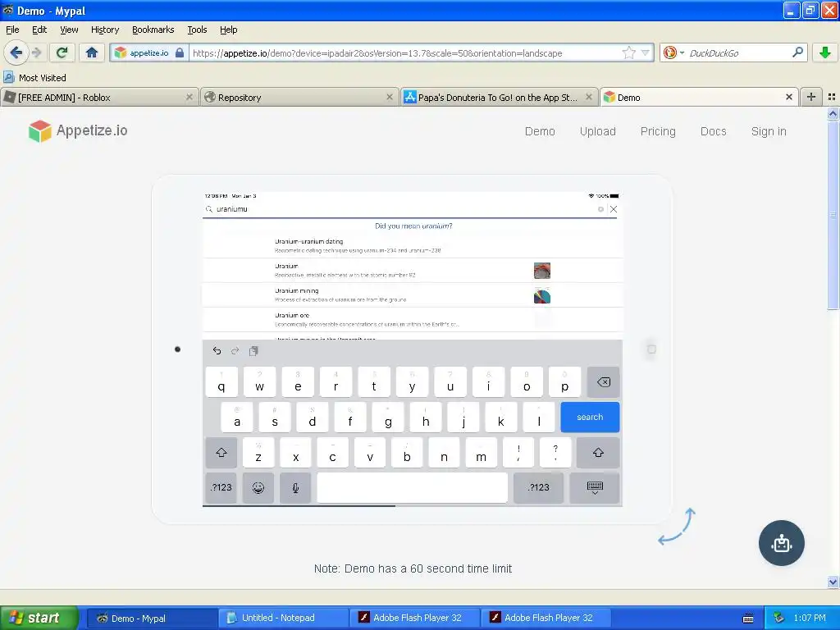Click the uraniumu search field in the emulator
The height and width of the screenshot is (630, 840).
[x=402, y=209]
